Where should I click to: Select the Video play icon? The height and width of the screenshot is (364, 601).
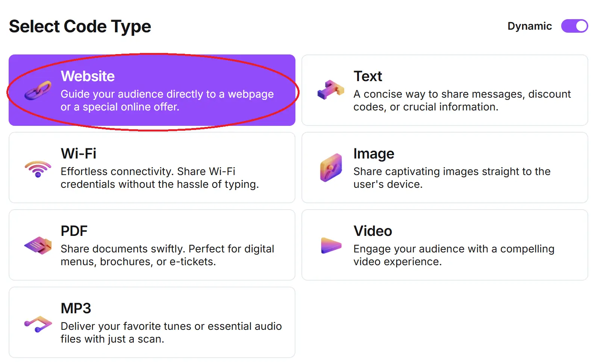(x=330, y=245)
